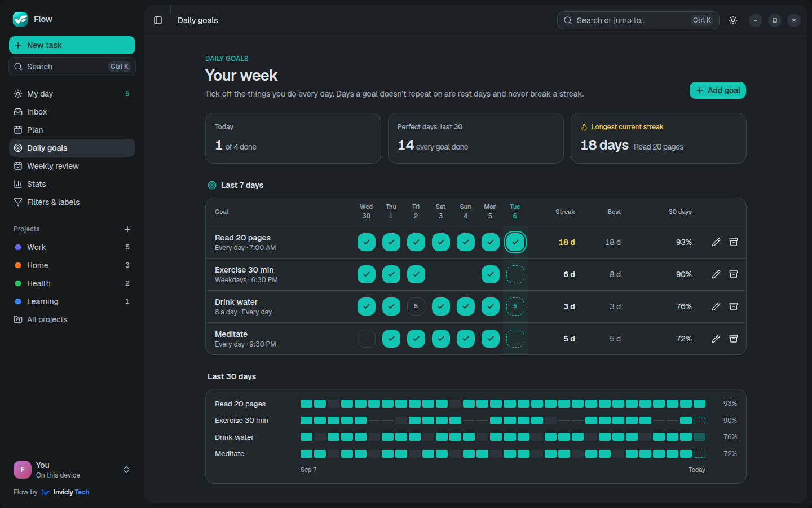The height and width of the screenshot is (508, 812).
Task: Archive the Drink water goal
Action: [x=734, y=306]
